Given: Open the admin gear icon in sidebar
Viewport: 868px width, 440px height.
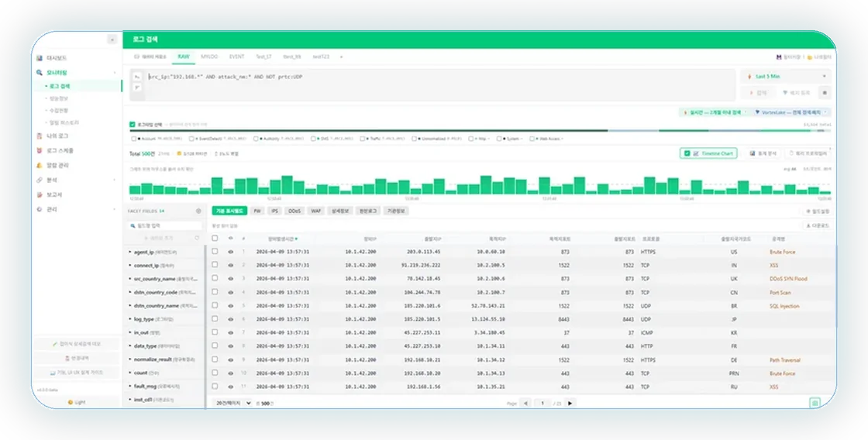Looking at the screenshot, I should coord(40,209).
